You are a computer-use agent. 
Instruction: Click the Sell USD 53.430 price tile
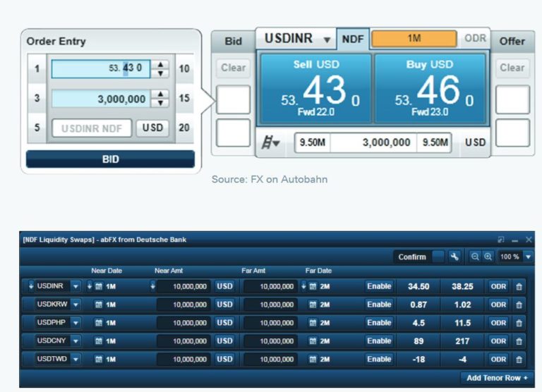point(315,88)
